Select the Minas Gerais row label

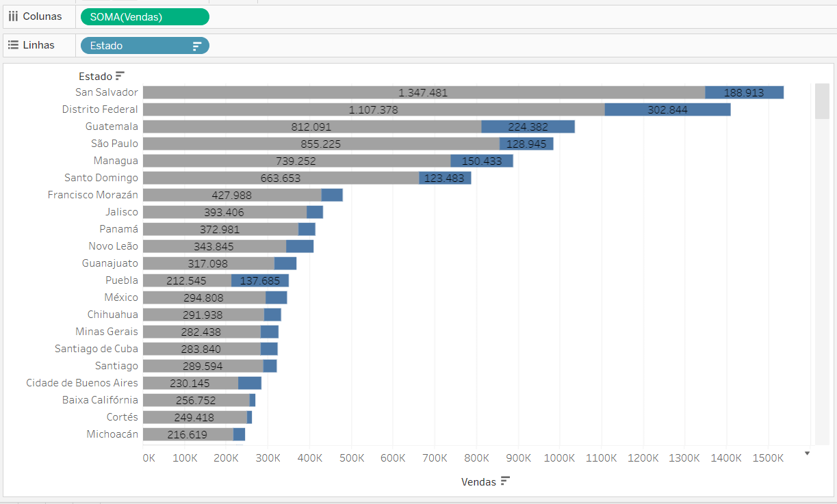[107, 332]
